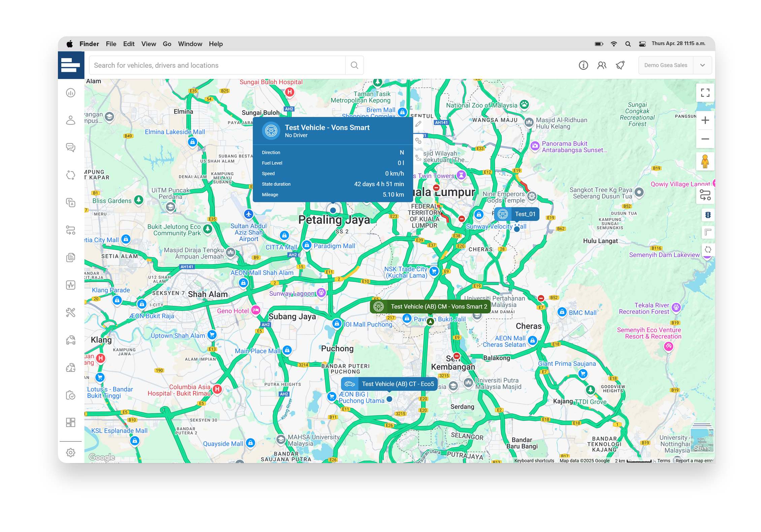Click the Fuel Level row in popup
Screen dimensions: 761x532
point(333,163)
